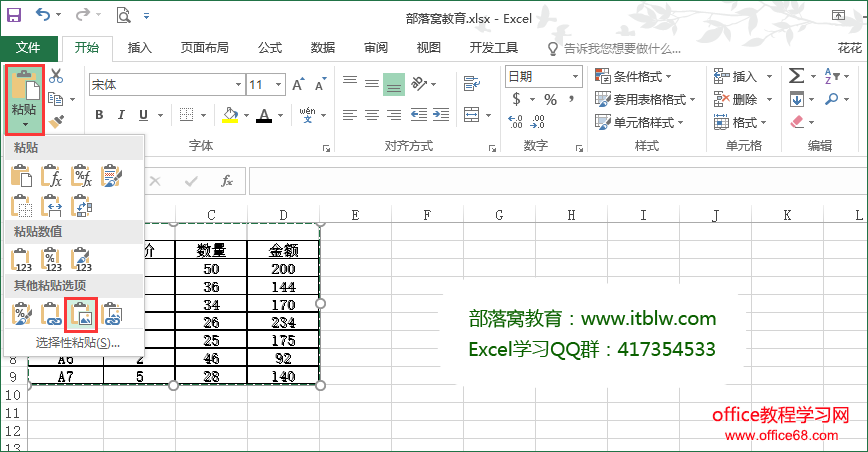Click the Save icon in quick access toolbar
868x452 pixels.
tap(14, 15)
